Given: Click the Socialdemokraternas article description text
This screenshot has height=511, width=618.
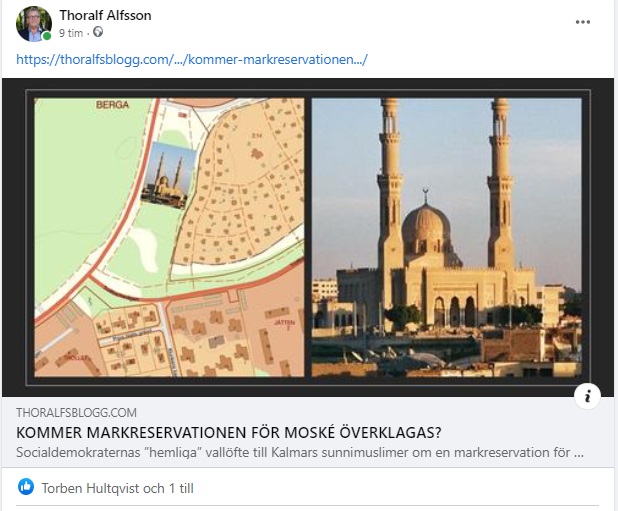Looking at the screenshot, I should 300,452.
